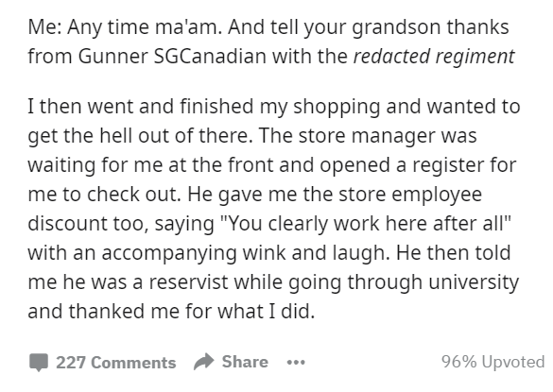Click the 96% Upvoted indicator

[x=493, y=362]
